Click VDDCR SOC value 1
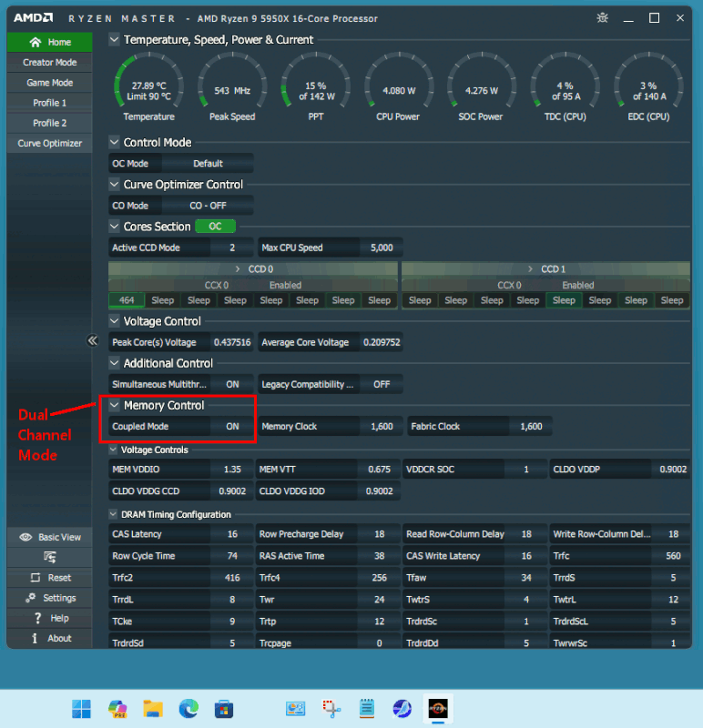Screen dimensions: 703x728 click(526, 470)
